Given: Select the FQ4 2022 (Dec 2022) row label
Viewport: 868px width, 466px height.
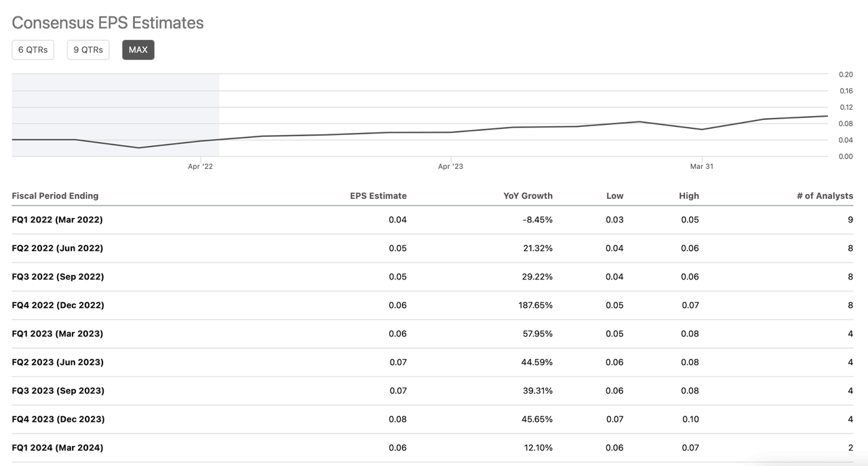Looking at the screenshot, I should coord(58,305).
